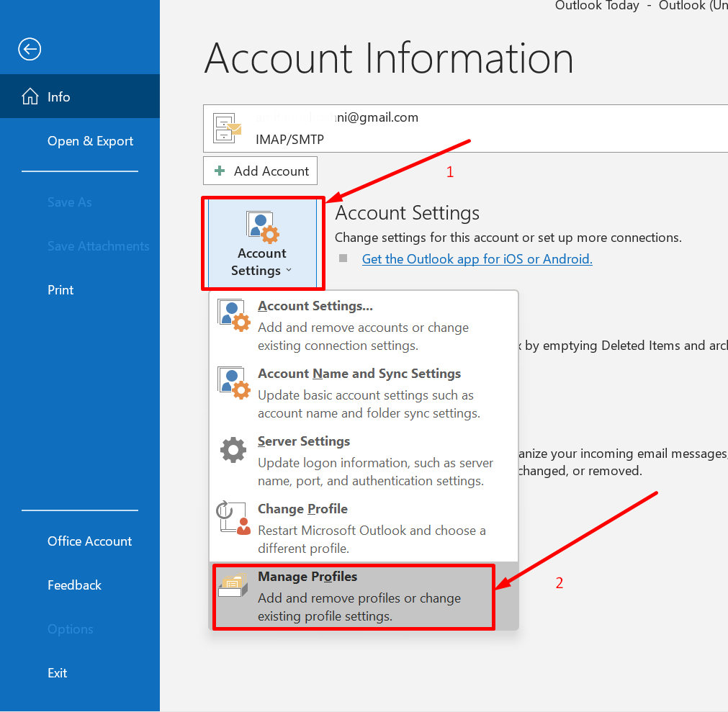Image resolution: width=728 pixels, height=712 pixels.
Task: Click the small chevron beside Account Settings
Action: click(x=289, y=270)
